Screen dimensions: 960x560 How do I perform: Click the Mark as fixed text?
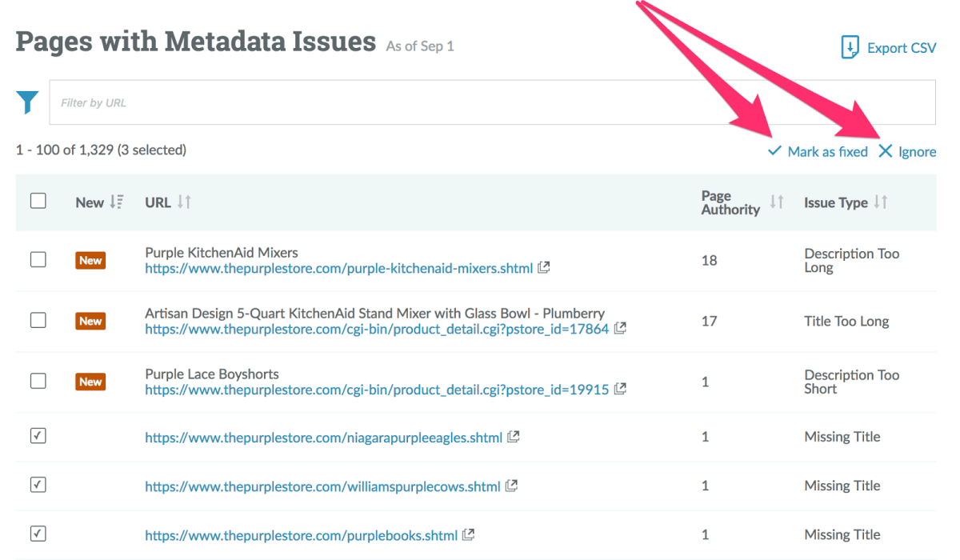pos(827,151)
